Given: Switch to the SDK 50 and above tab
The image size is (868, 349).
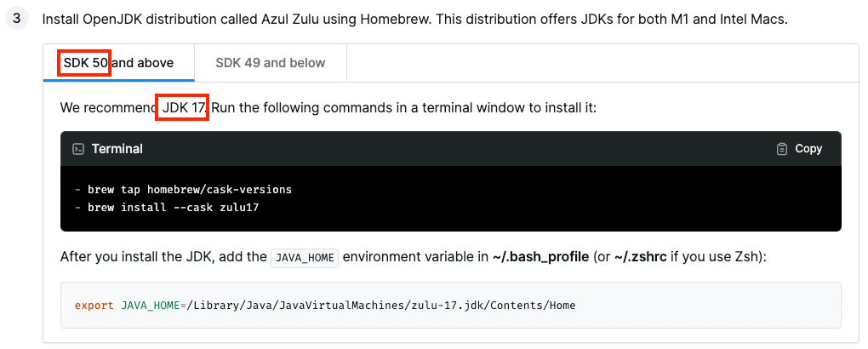Looking at the screenshot, I should pos(118,63).
